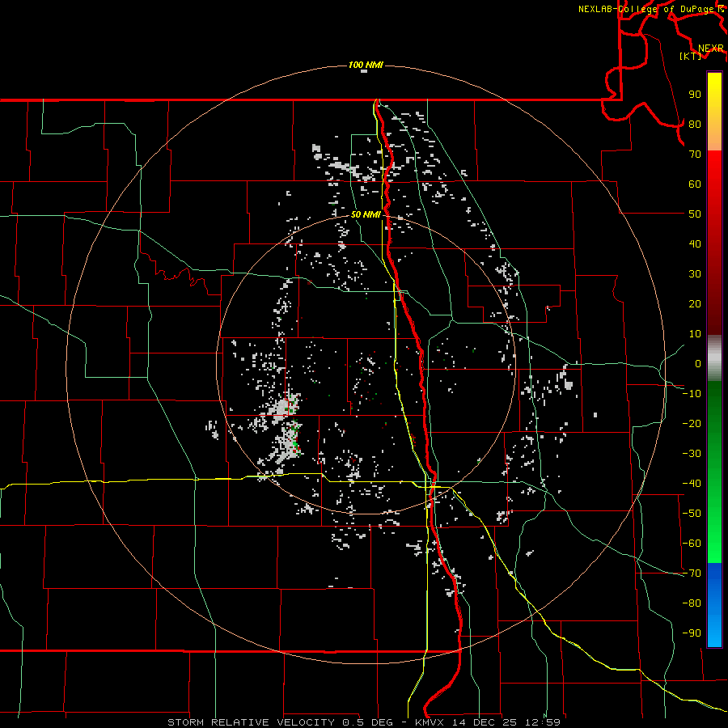
Task: Select the 20 knot scale label
Action: (695, 303)
